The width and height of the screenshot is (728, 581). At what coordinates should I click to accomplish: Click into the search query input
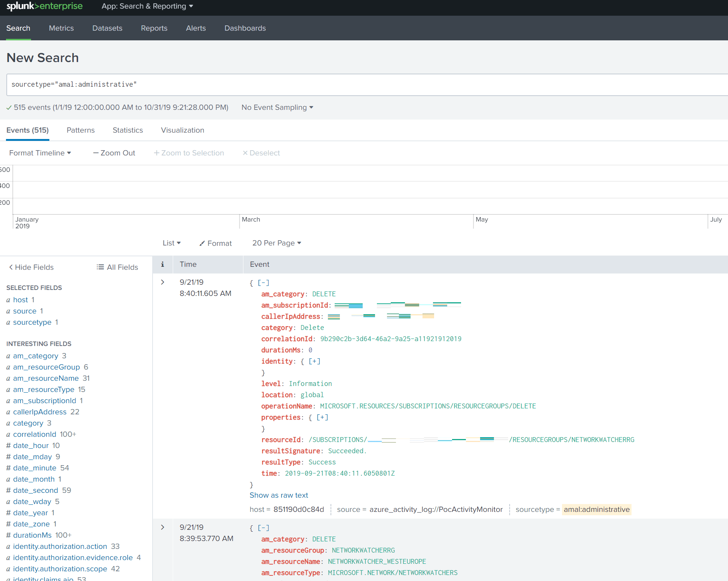coord(366,84)
